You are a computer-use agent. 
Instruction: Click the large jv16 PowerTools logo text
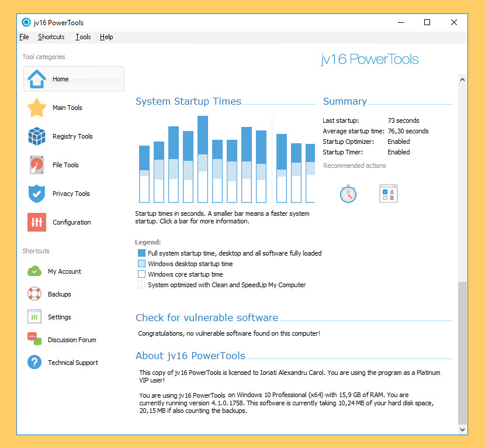pos(370,59)
